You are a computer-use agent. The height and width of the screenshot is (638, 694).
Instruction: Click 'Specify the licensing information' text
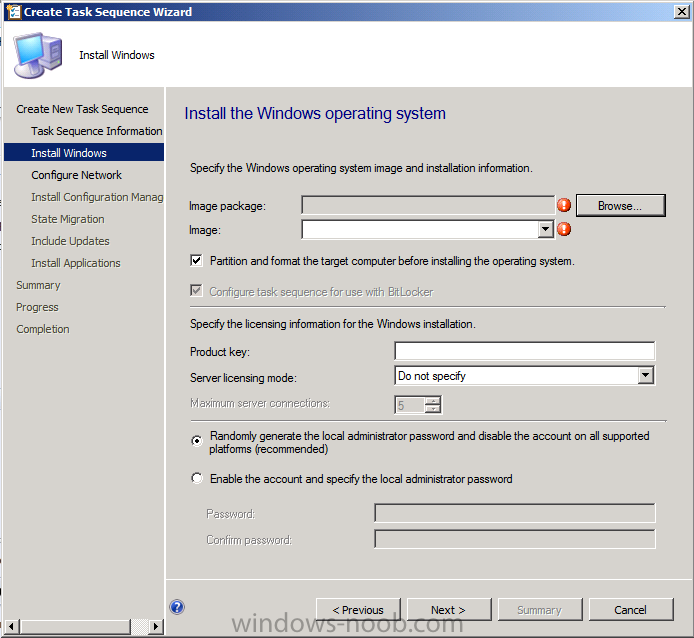point(333,324)
